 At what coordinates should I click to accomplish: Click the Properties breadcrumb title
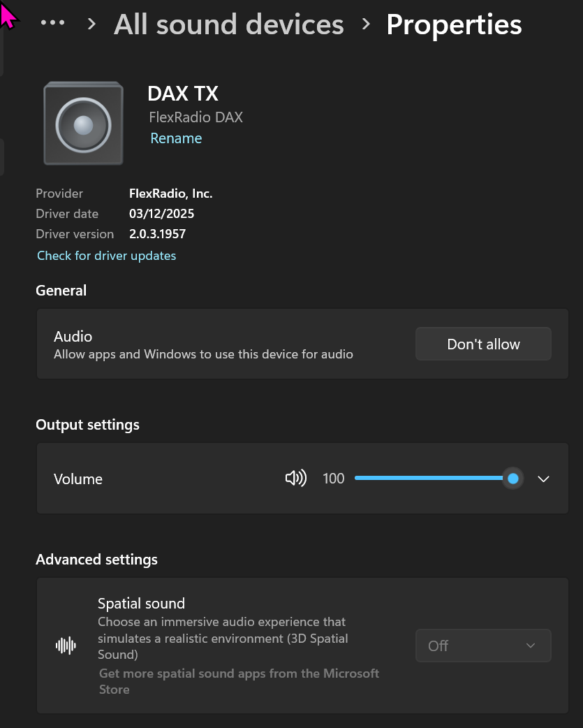coord(454,24)
